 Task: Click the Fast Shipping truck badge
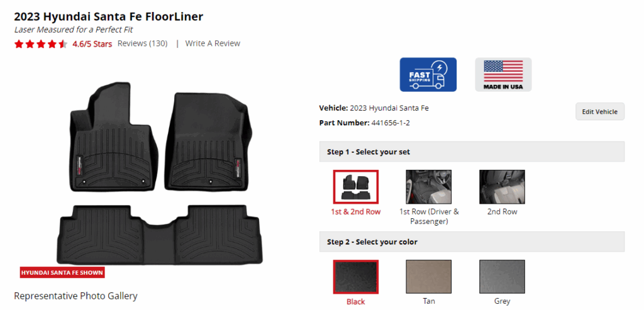point(428,74)
